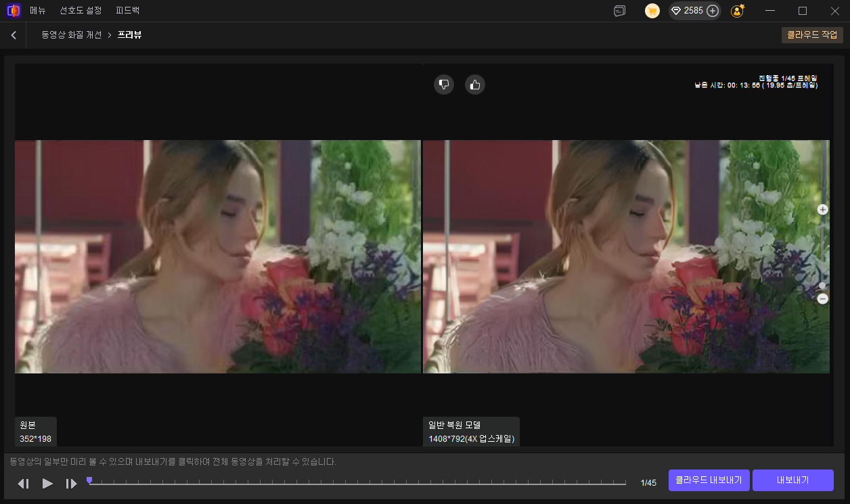
Task: Click the zoom slider handle
Action: (823, 285)
